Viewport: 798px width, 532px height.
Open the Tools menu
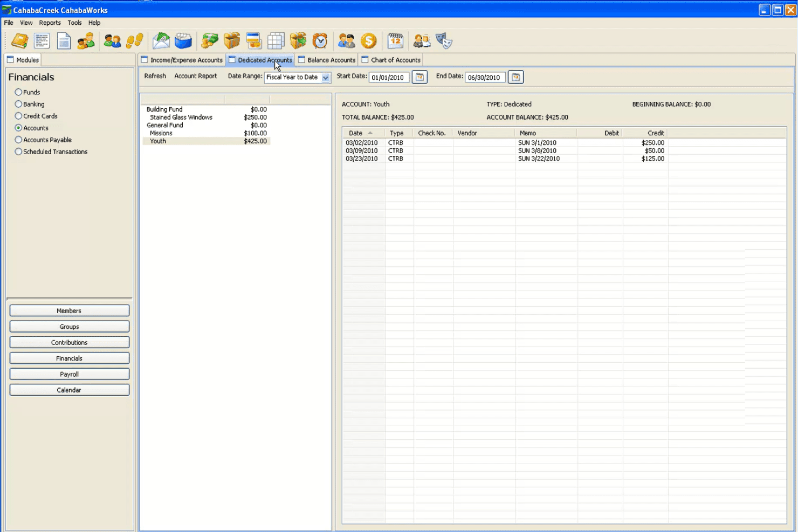tap(74, 23)
